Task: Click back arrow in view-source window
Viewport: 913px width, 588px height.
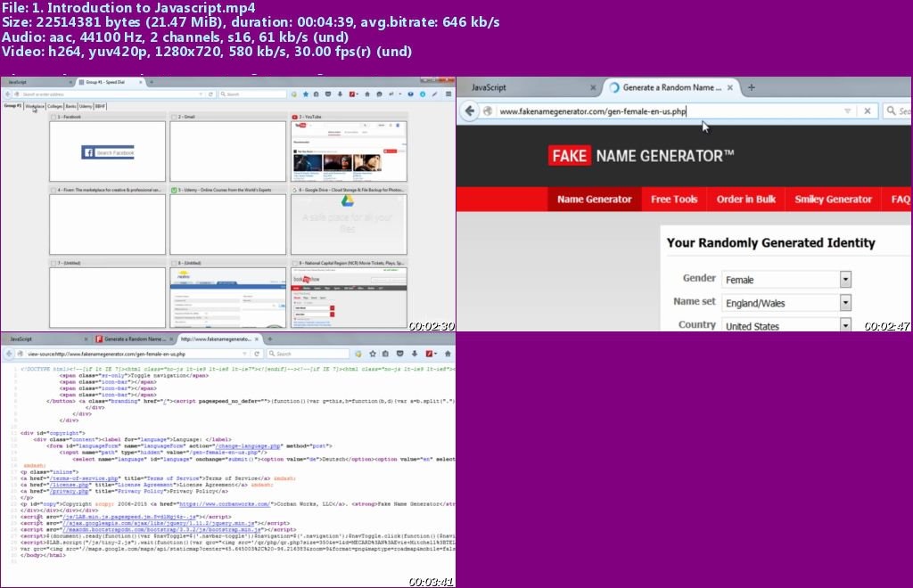Action: [x=9, y=354]
